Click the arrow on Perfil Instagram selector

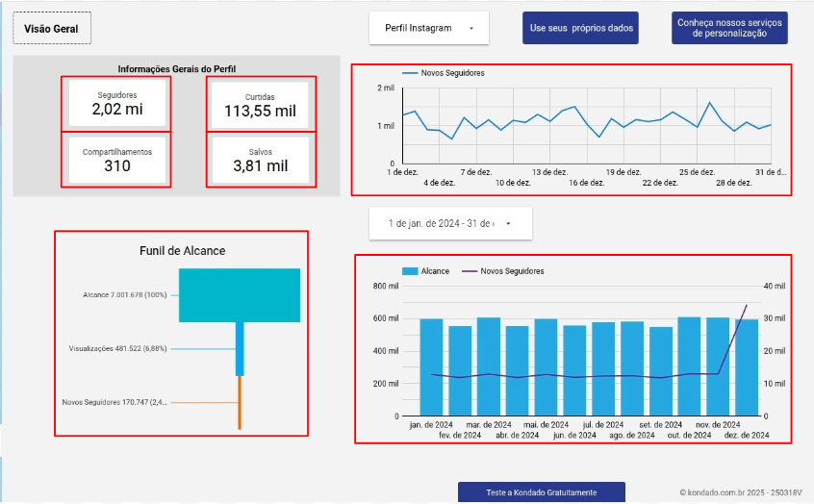[471, 29]
